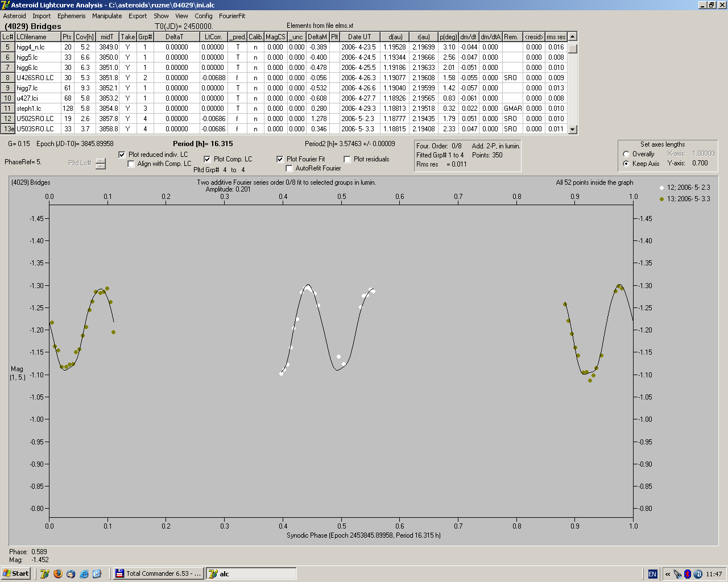
Task: Open the Import menu
Action: (x=42, y=16)
